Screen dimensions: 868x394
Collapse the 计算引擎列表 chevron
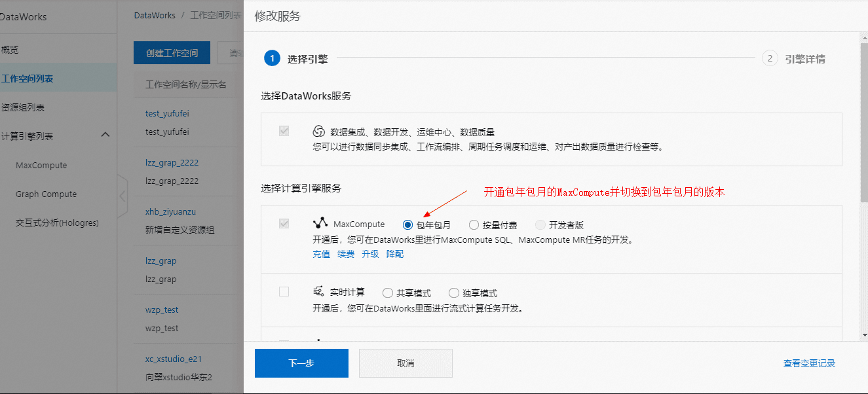coord(105,135)
